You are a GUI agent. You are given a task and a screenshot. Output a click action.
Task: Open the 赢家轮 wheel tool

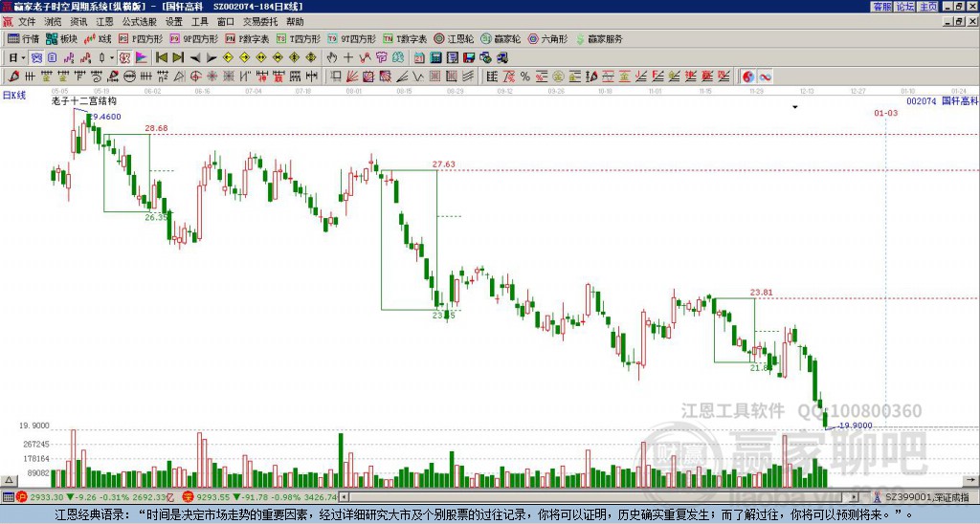(501, 38)
